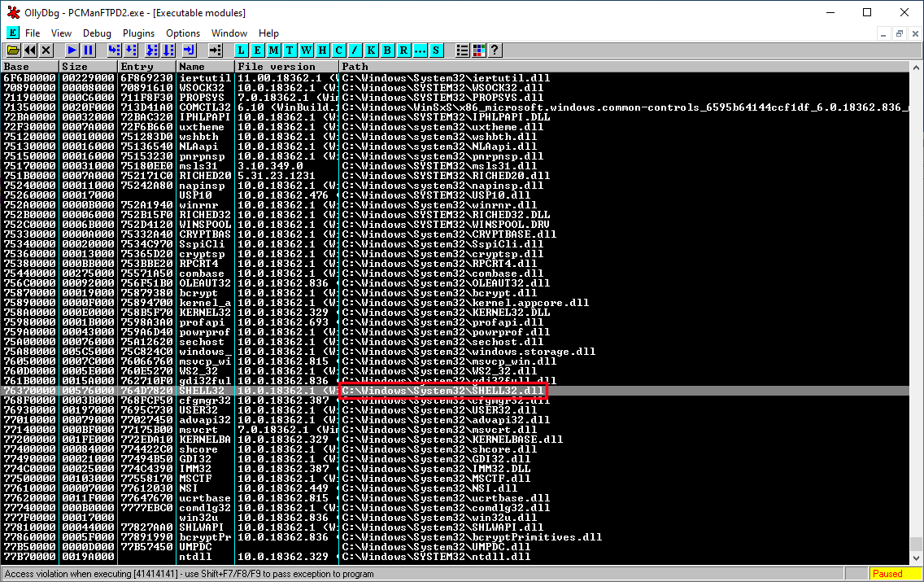Click the Step over toolbar icon
The width and height of the screenshot is (924, 582).
click(131, 50)
